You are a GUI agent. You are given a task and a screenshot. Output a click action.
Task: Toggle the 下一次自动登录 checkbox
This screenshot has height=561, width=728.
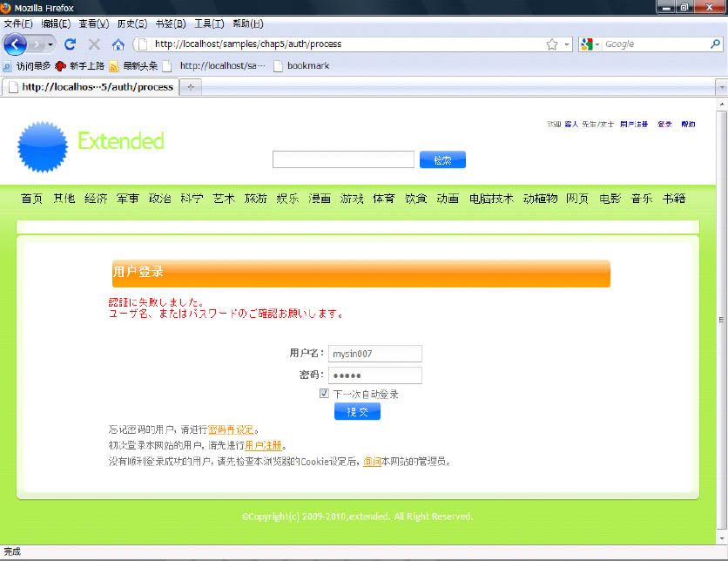324,394
